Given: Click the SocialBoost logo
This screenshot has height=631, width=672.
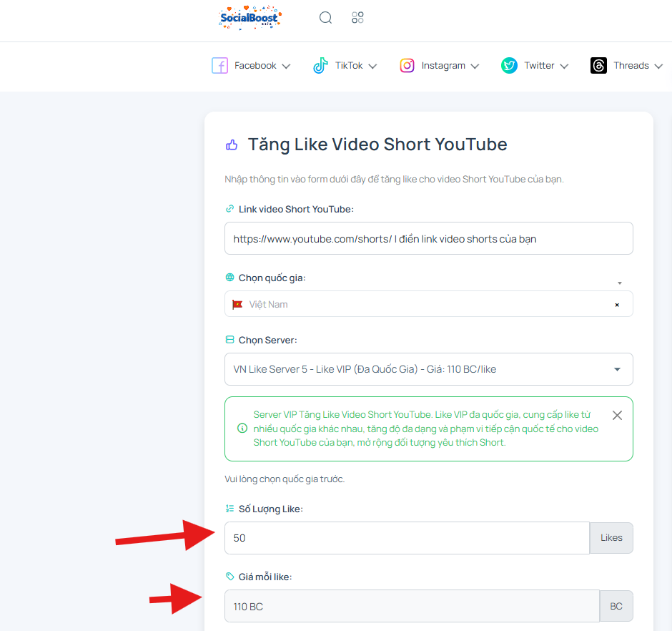Looking at the screenshot, I should point(250,18).
